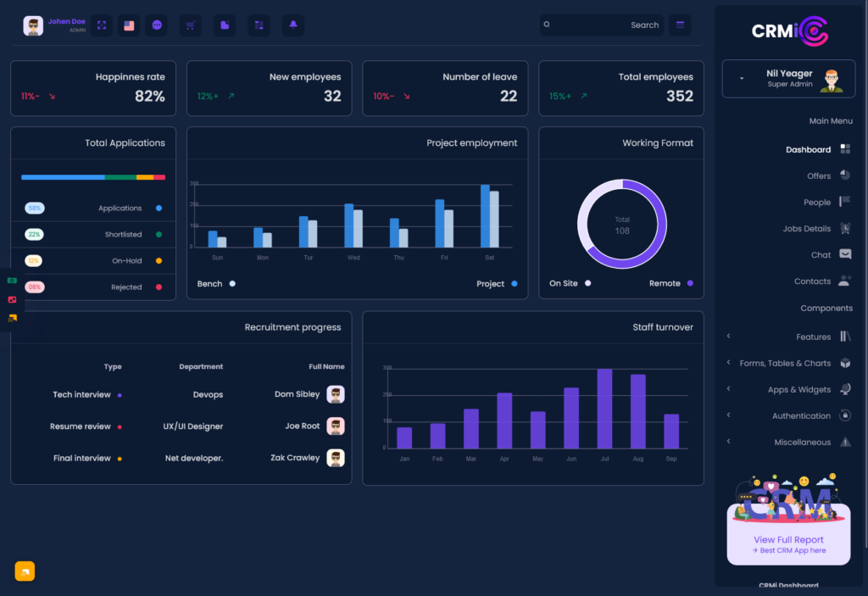The height and width of the screenshot is (596, 868).
Task: Click the layout panels icon in top bar
Action: pos(259,25)
